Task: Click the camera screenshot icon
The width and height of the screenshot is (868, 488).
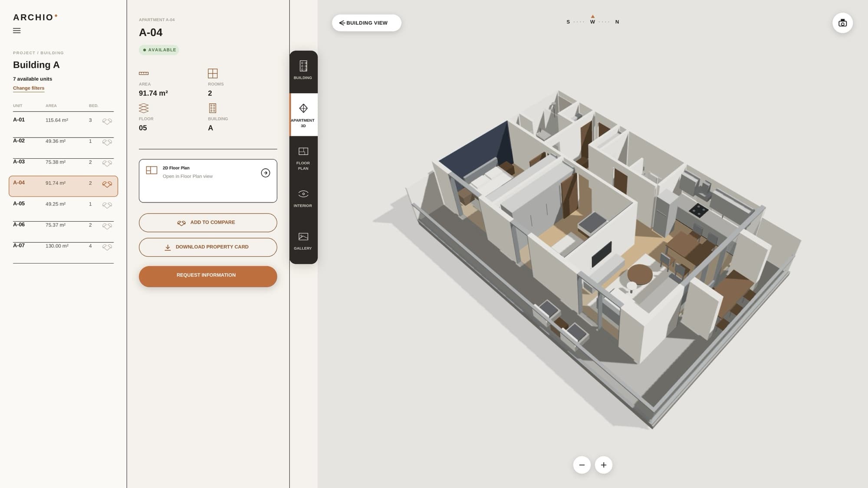Action: pyautogui.click(x=842, y=23)
